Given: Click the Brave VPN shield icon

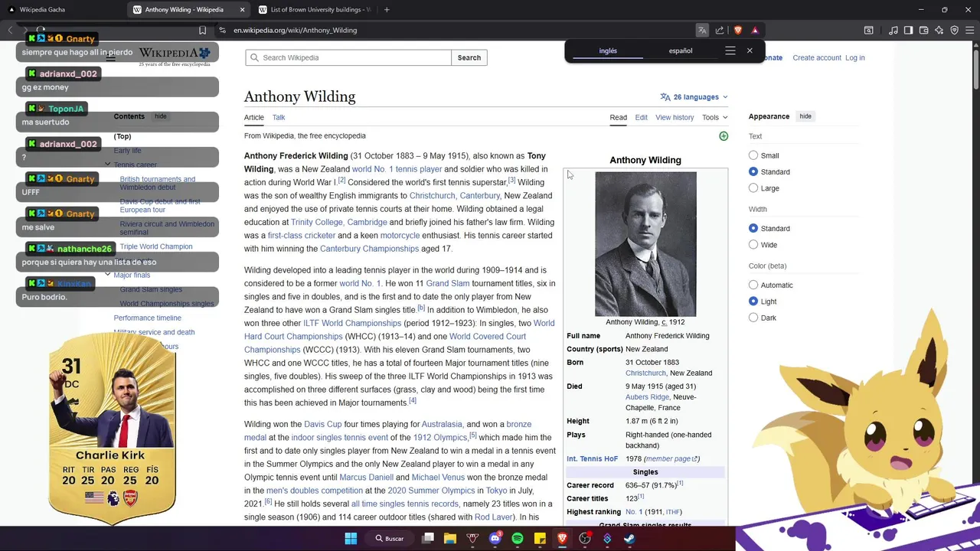Looking at the screenshot, I should click(x=955, y=31).
